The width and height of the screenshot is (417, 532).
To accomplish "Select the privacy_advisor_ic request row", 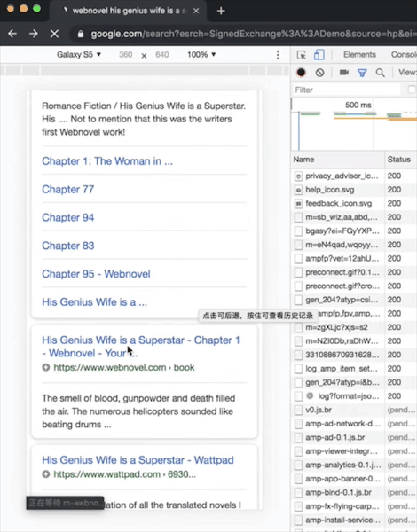I will [x=354, y=176].
